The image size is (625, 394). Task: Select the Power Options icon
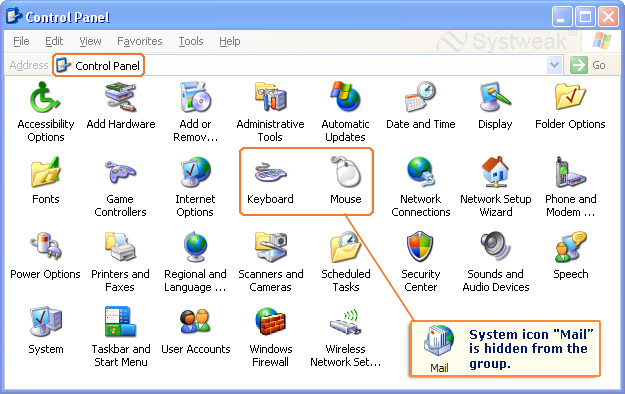(x=45, y=247)
